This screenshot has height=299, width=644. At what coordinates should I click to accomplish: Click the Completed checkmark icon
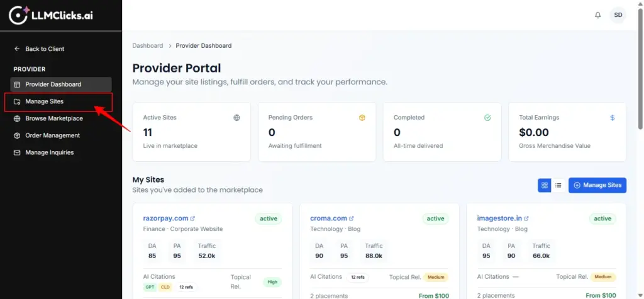coord(487,118)
